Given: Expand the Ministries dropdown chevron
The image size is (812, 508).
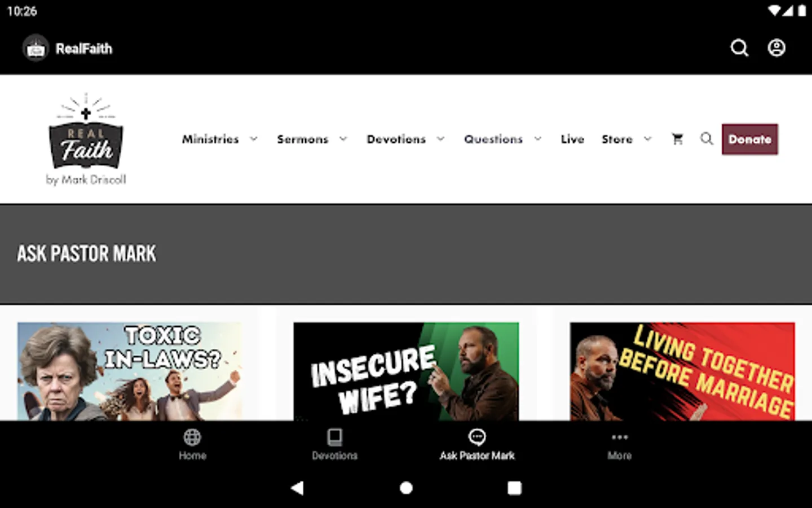Looking at the screenshot, I should click(x=254, y=139).
